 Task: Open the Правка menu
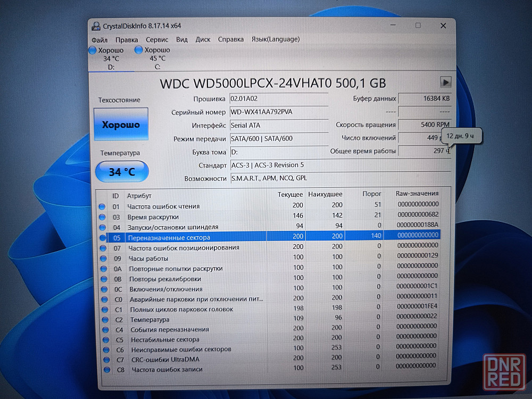[127, 40]
